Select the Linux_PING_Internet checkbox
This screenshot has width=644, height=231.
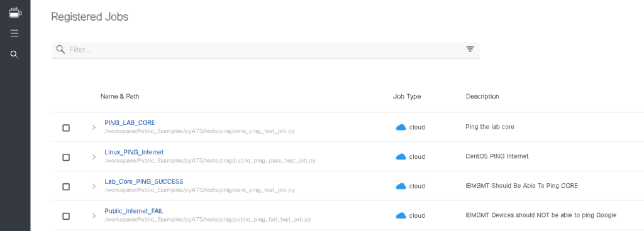[65, 158]
